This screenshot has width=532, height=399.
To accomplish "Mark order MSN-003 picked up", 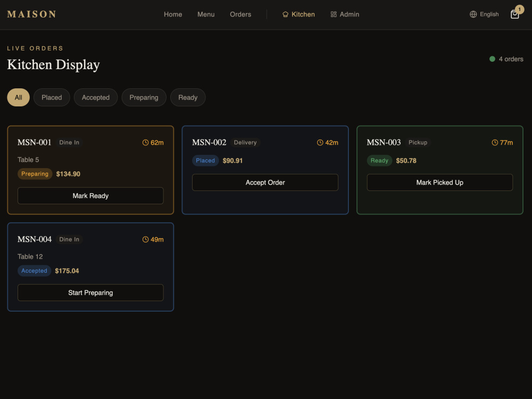I will [440, 182].
